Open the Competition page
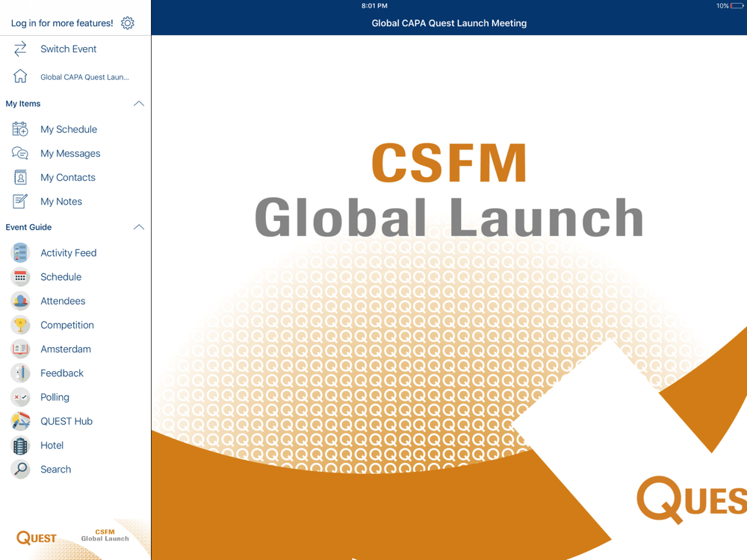Screen dimensions: 747x560 [x=66, y=326]
